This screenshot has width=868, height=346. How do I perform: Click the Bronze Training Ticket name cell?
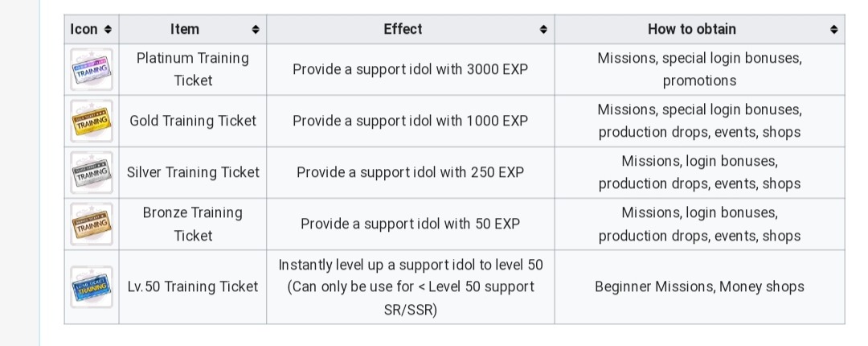pos(193,224)
